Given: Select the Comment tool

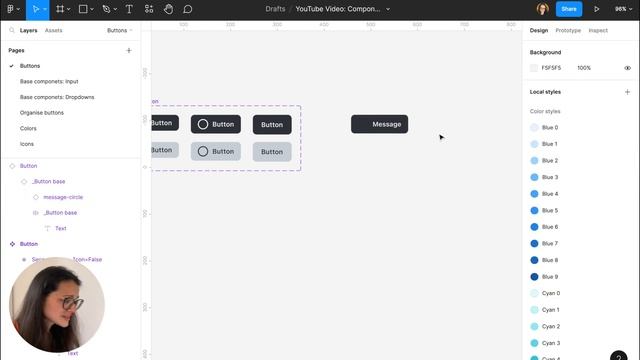Looking at the screenshot, I should (187, 9).
